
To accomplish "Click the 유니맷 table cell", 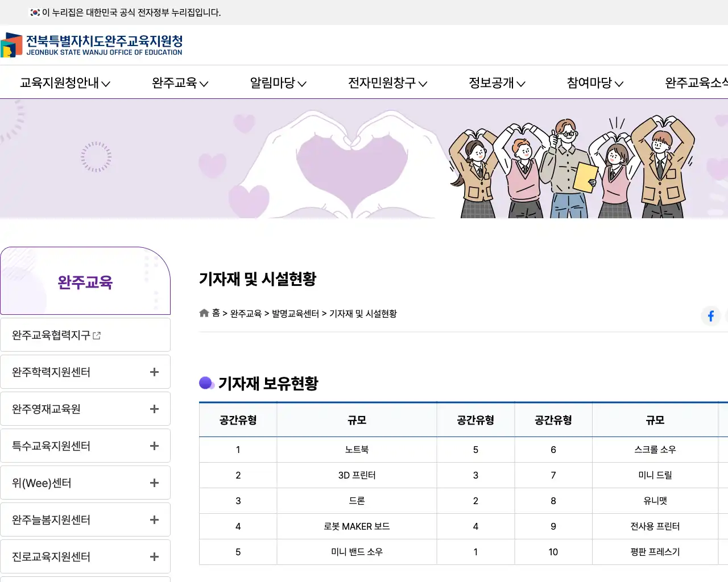I will pyautogui.click(x=655, y=501).
